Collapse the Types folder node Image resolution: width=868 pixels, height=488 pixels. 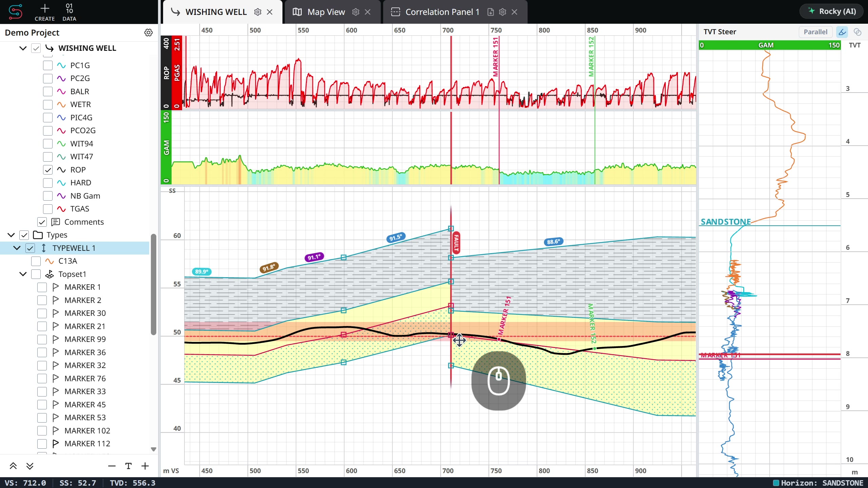coord(11,235)
